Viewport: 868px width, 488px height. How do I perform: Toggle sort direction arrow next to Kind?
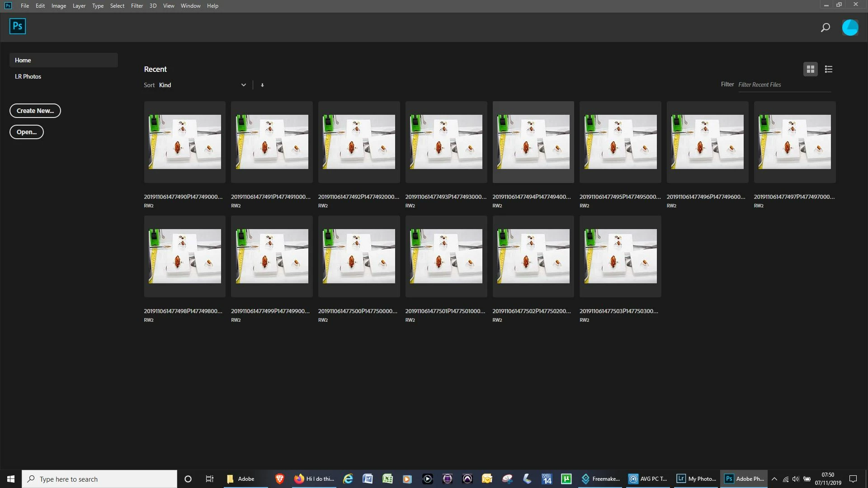(x=262, y=85)
